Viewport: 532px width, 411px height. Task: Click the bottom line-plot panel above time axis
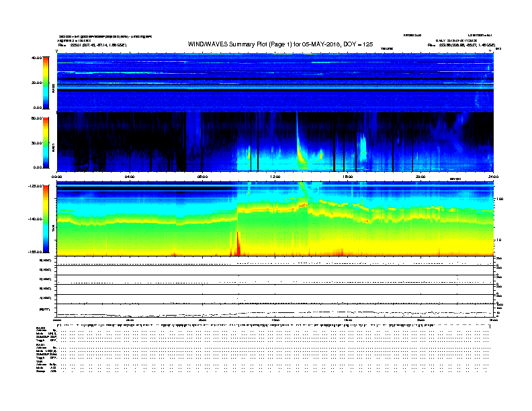(x=275, y=311)
